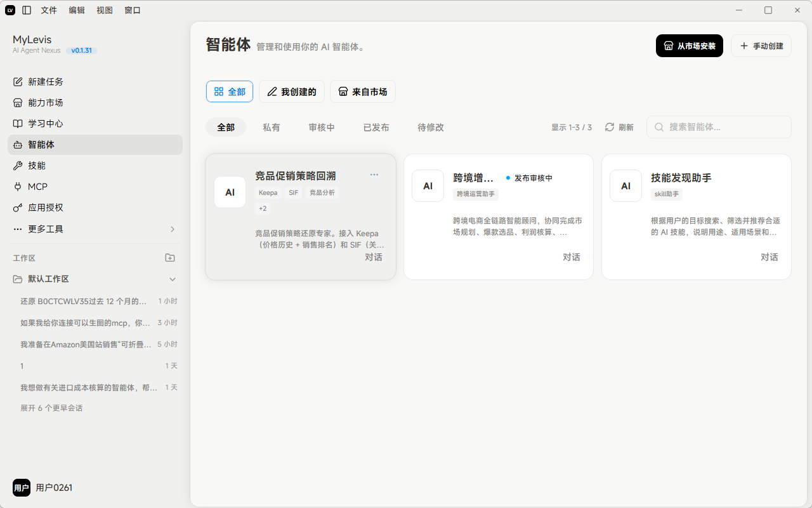
Task: Click 手动创建 button
Action: pos(761,46)
